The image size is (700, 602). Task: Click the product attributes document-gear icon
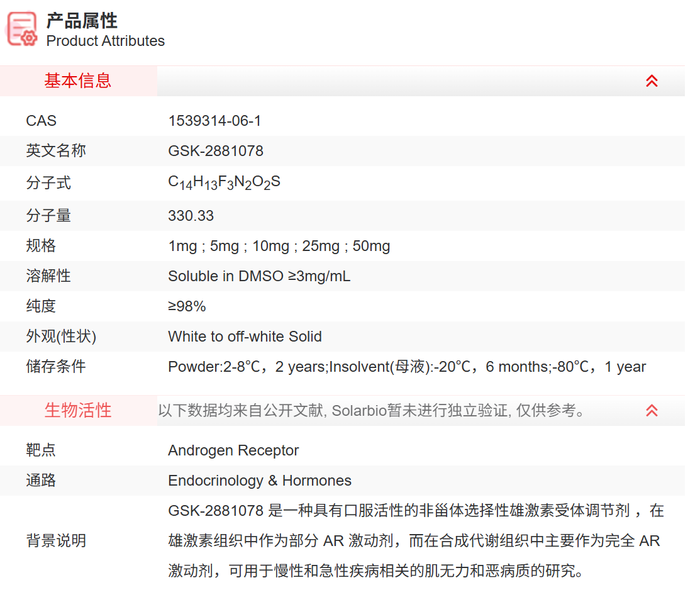(x=22, y=30)
